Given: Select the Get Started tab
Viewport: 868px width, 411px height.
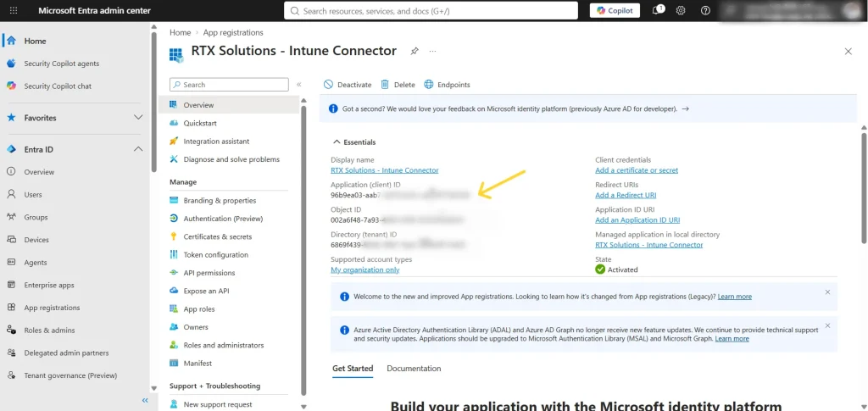Looking at the screenshot, I should coord(353,369).
